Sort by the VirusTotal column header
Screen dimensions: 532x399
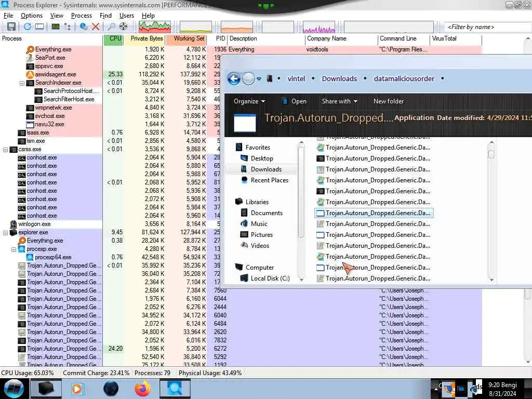456,38
